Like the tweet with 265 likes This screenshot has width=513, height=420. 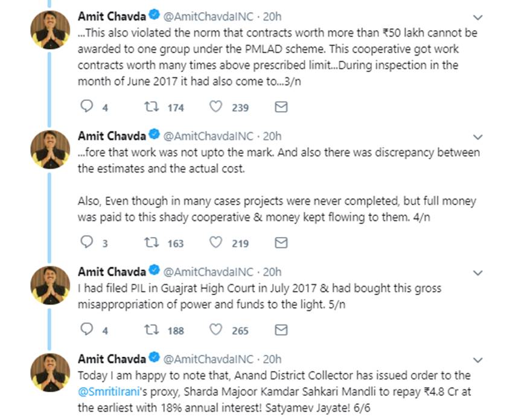tap(215, 330)
